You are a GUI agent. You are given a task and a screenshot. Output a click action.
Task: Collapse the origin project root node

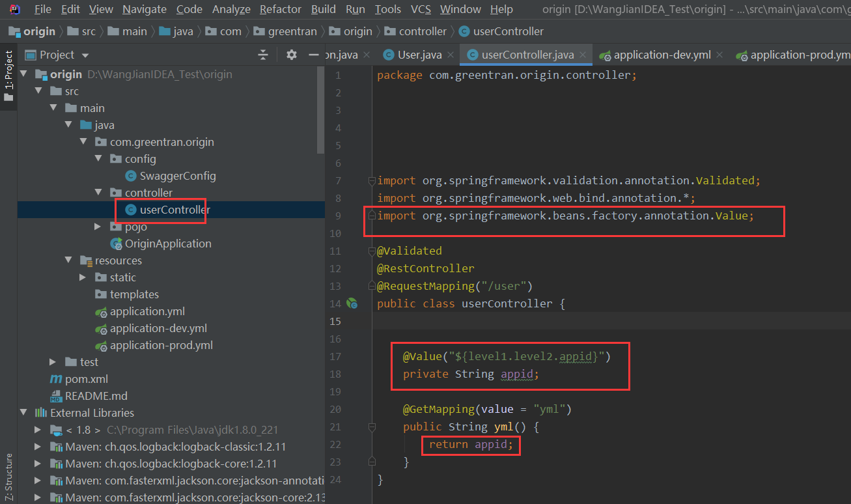[23, 74]
